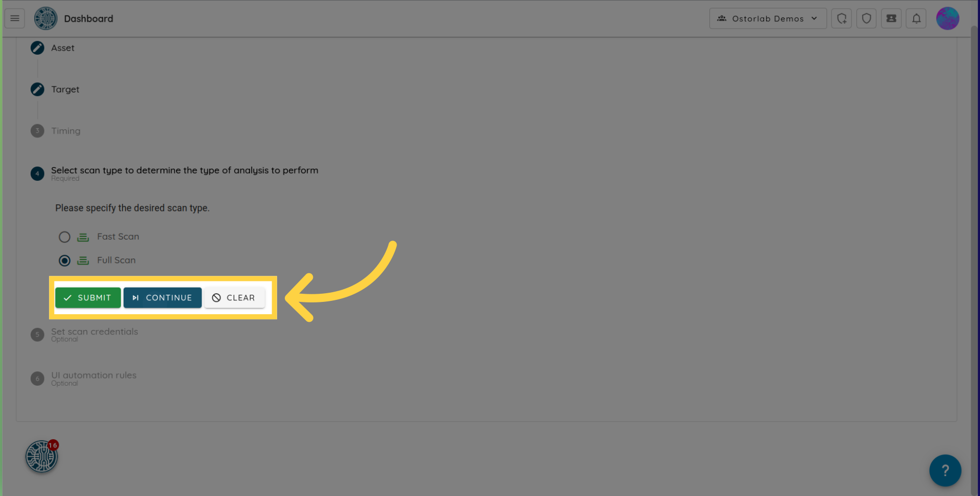The height and width of the screenshot is (496, 980).
Task: Open the notifications bell
Action: point(916,18)
